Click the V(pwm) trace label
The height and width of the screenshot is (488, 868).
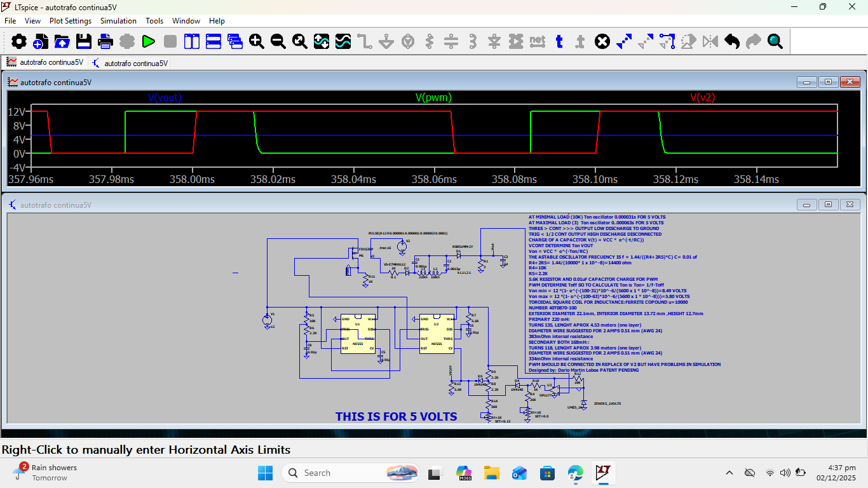click(x=433, y=97)
